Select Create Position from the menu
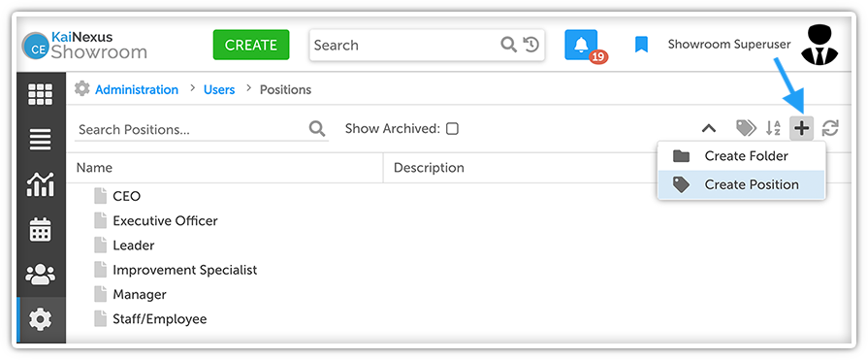The image size is (868, 360). (741, 185)
